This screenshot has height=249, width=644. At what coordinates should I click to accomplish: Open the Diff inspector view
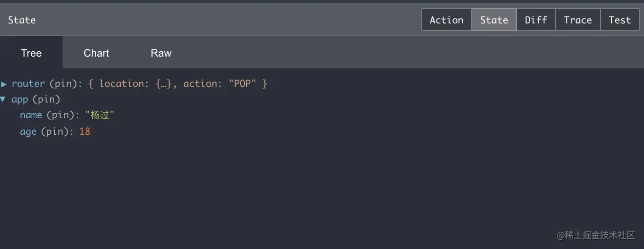click(536, 20)
